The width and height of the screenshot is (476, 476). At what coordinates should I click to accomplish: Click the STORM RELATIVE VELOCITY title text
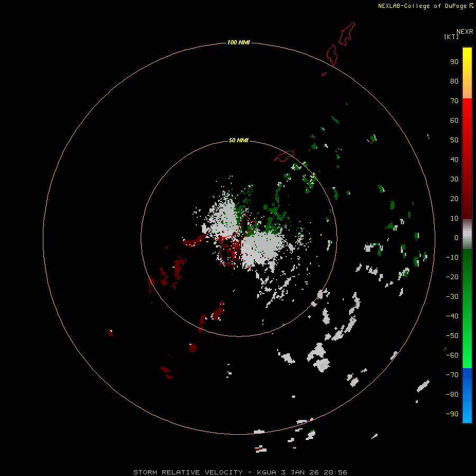(x=188, y=472)
